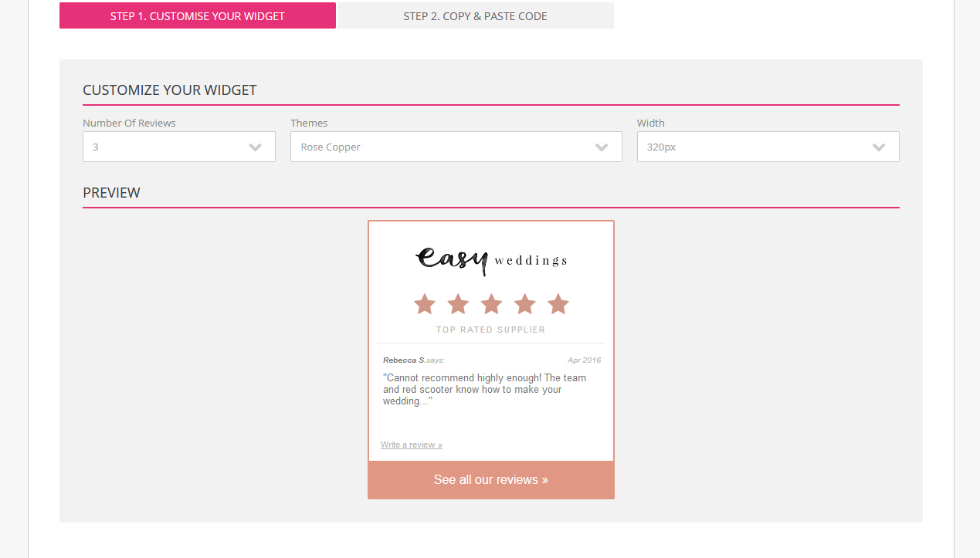
Task: Click the fourth rating star
Action: pos(525,304)
